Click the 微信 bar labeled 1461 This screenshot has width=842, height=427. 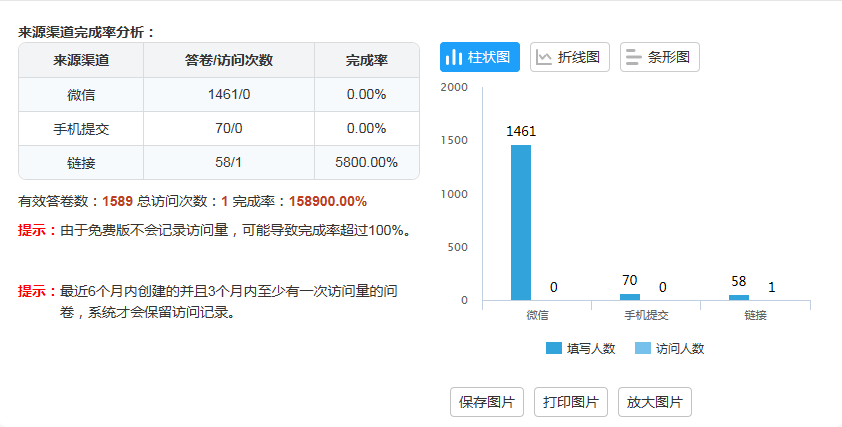(x=521, y=222)
